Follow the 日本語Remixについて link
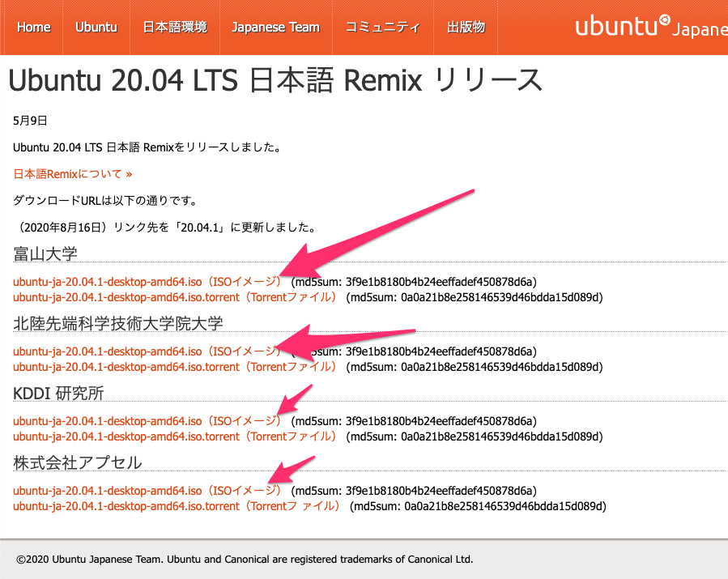 [72, 174]
